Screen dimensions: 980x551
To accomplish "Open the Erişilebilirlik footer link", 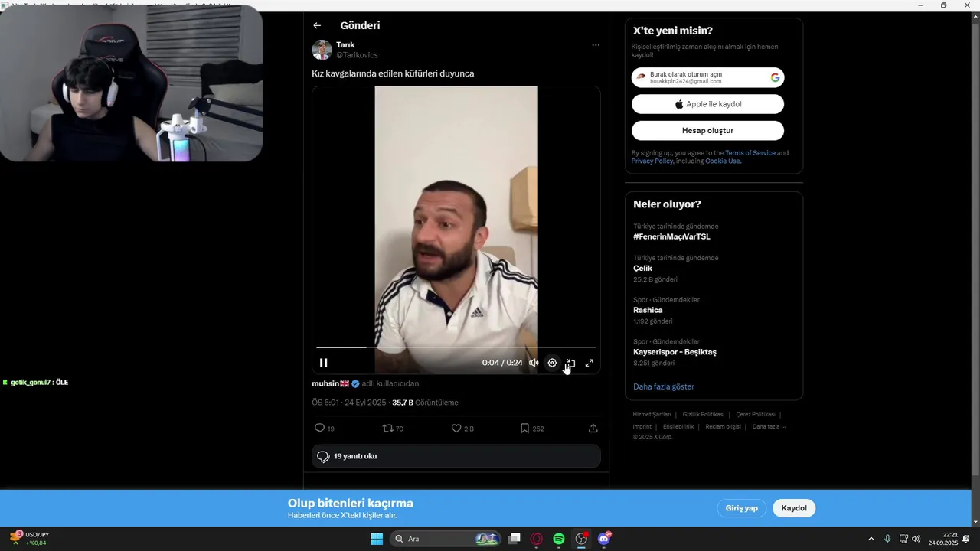I will click(x=678, y=426).
